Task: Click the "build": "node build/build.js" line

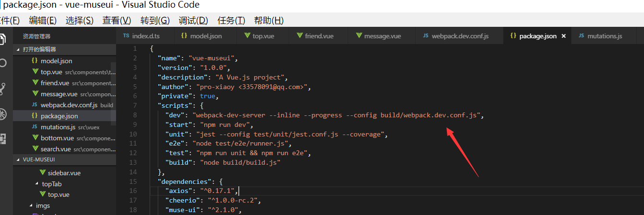Action: click(x=222, y=162)
